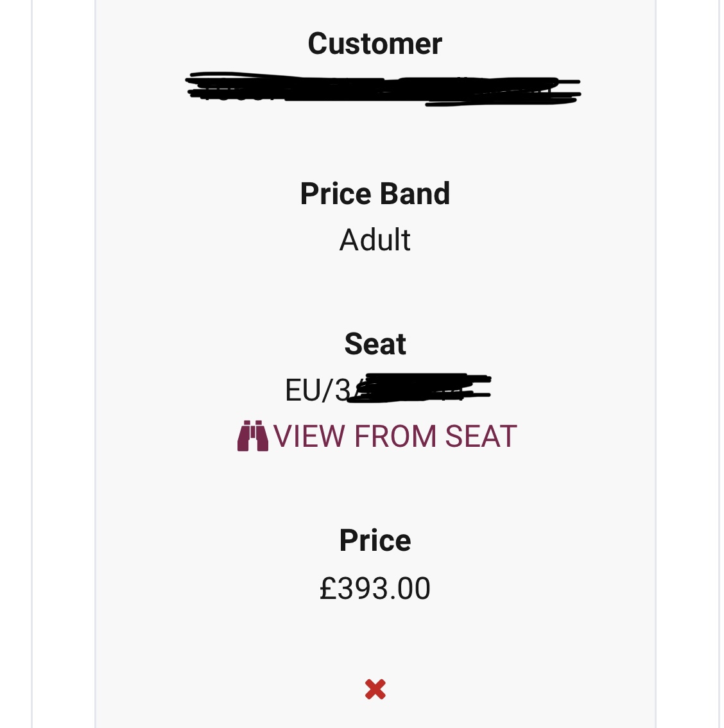This screenshot has height=728, width=724.
Task: Click the pound sign in the price
Action: (x=327, y=588)
